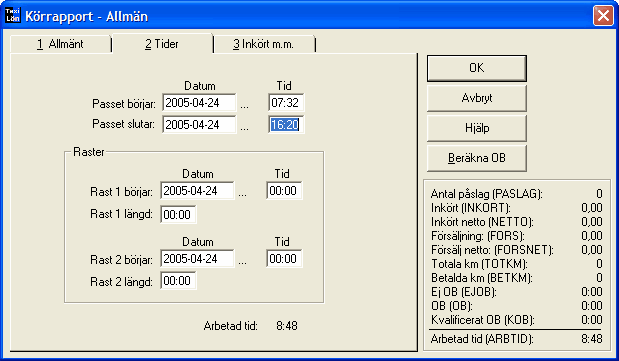Viewport: 619px width, 361px height.
Task: Edit the Rast 1 börjar date field
Action: 197,191
